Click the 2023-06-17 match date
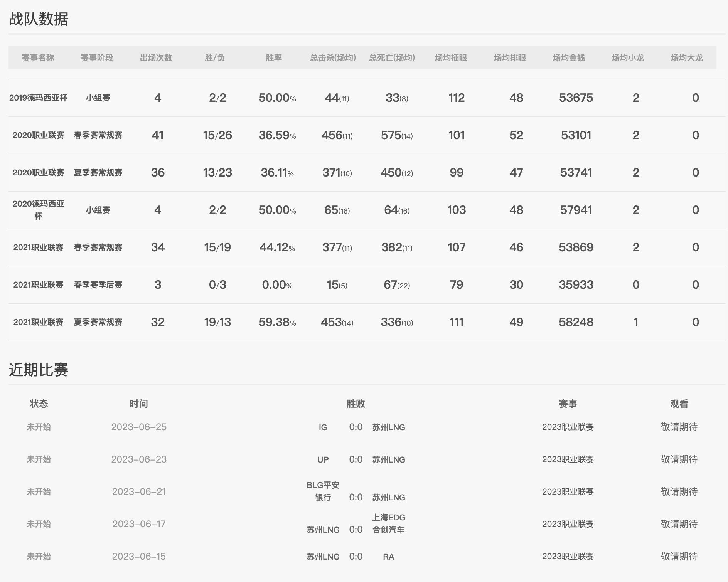This screenshot has width=728, height=582. click(139, 524)
